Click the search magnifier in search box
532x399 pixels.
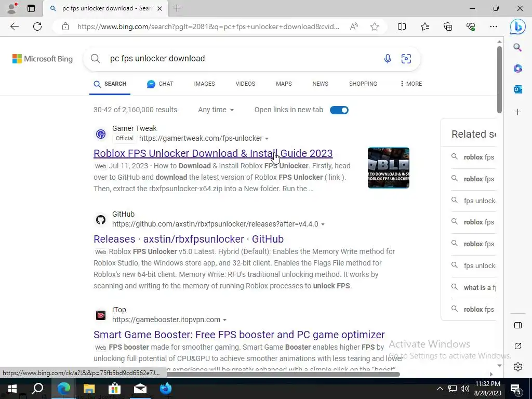point(96,59)
